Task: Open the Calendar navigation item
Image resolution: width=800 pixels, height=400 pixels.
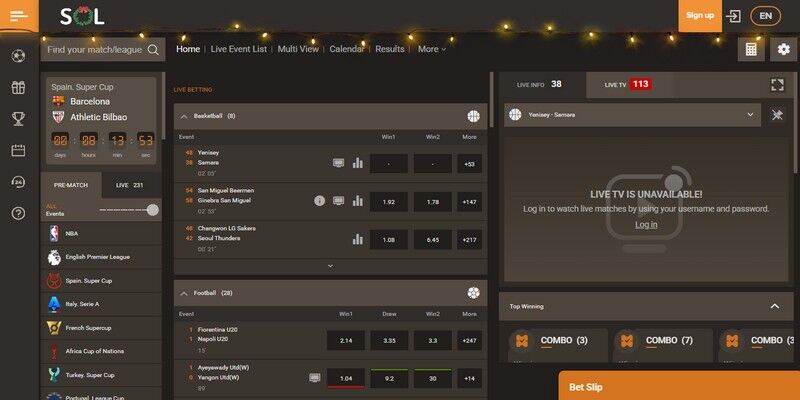Action: 347,49
